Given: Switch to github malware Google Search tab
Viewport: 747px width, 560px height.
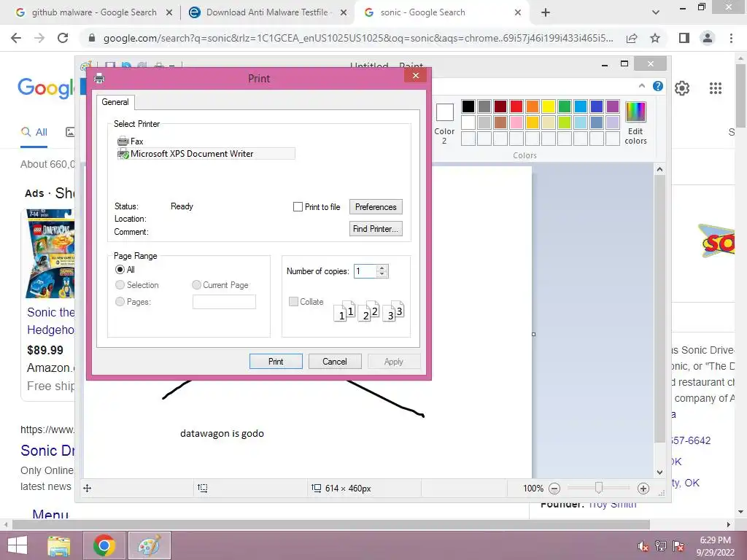Looking at the screenshot, I should pos(94,12).
